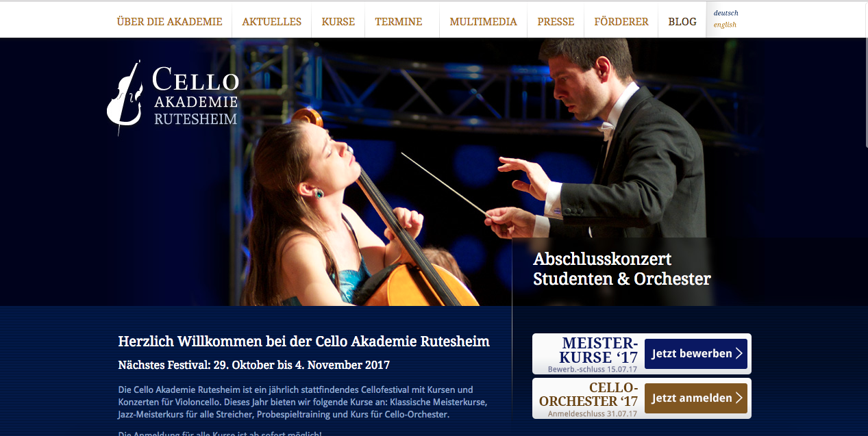Select the Presse menu item
Screen dimensions: 868x436
[x=556, y=21]
